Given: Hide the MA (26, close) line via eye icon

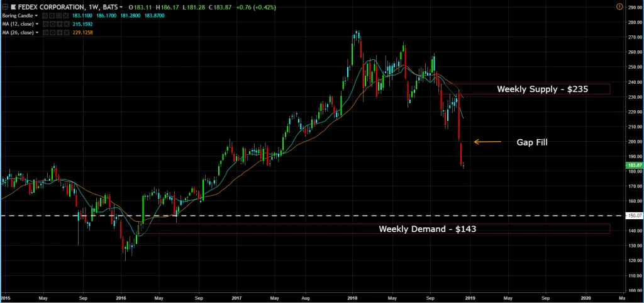Looking at the screenshot, I should click(45, 32).
